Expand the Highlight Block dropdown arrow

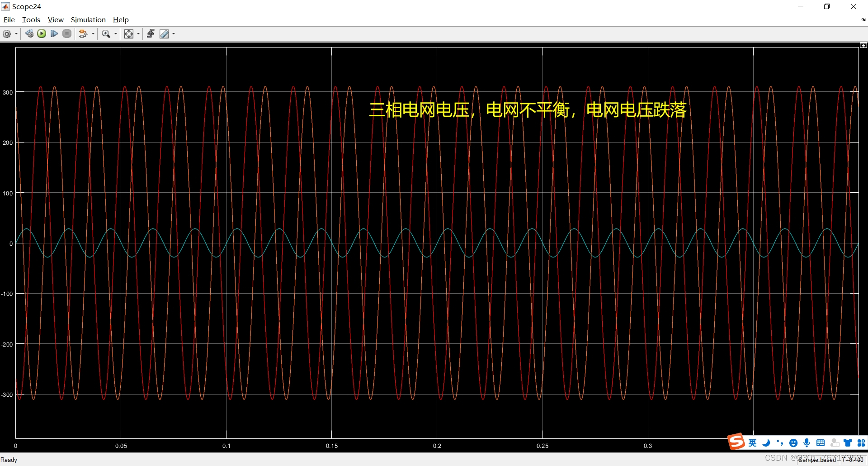pyautogui.click(x=93, y=34)
